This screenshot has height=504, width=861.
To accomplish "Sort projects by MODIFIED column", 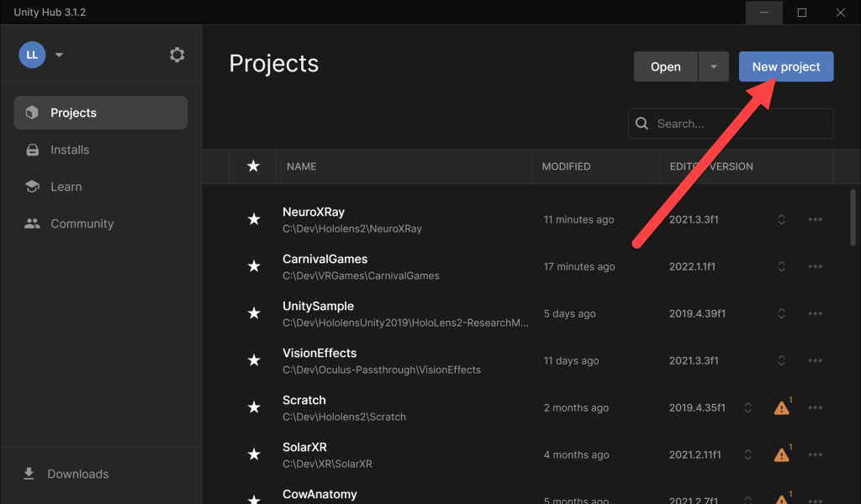I will pos(566,166).
